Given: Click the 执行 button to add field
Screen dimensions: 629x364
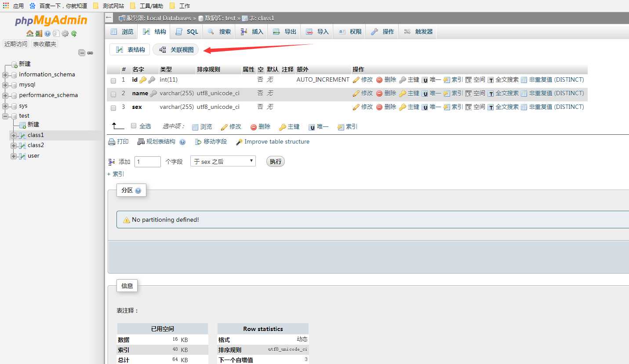Looking at the screenshot, I should point(276,162).
